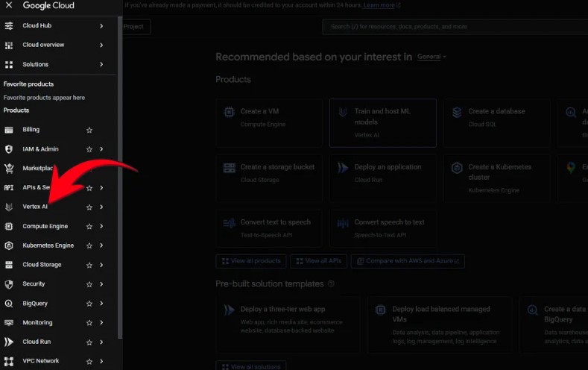Click the Cloud Run icon in sidebar
Image resolution: width=588 pixels, height=370 pixels.
[x=9, y=342]
